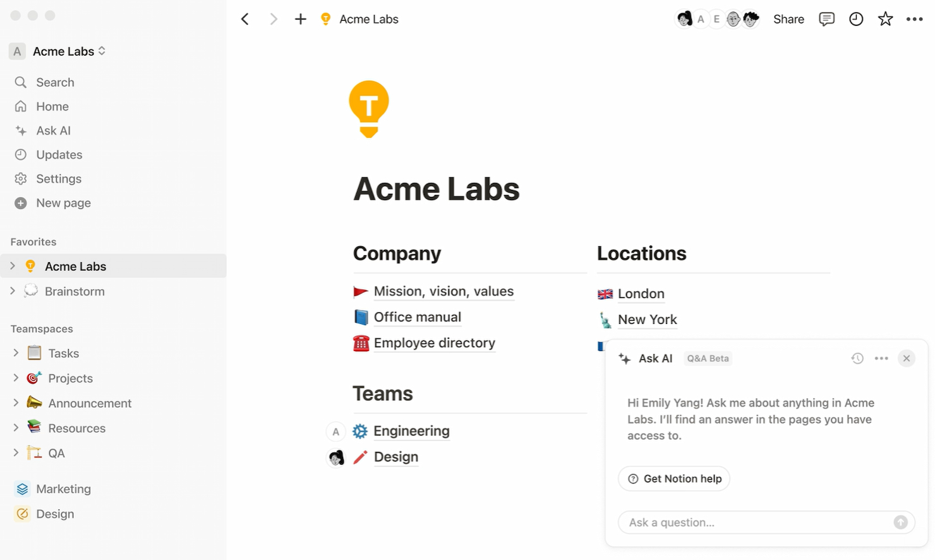Open the Design team page link
This screenshot has width=935, height=560.
pos(396,457)
